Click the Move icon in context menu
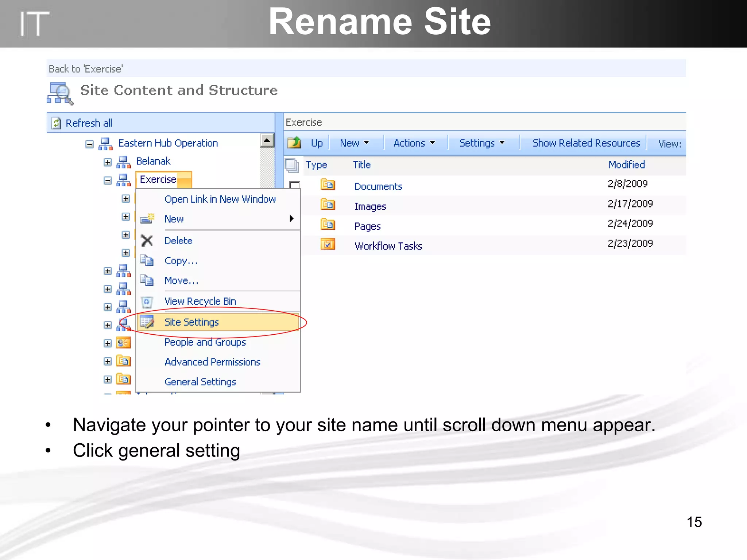Image resolution: width=747 pixels, height=560 pixels. pyautogui.click(x=147, y=280)
